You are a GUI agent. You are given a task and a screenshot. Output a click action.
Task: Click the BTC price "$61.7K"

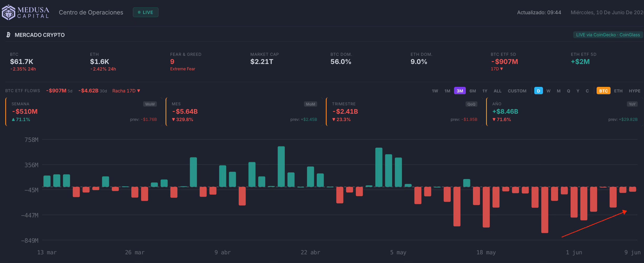point(22,62)
